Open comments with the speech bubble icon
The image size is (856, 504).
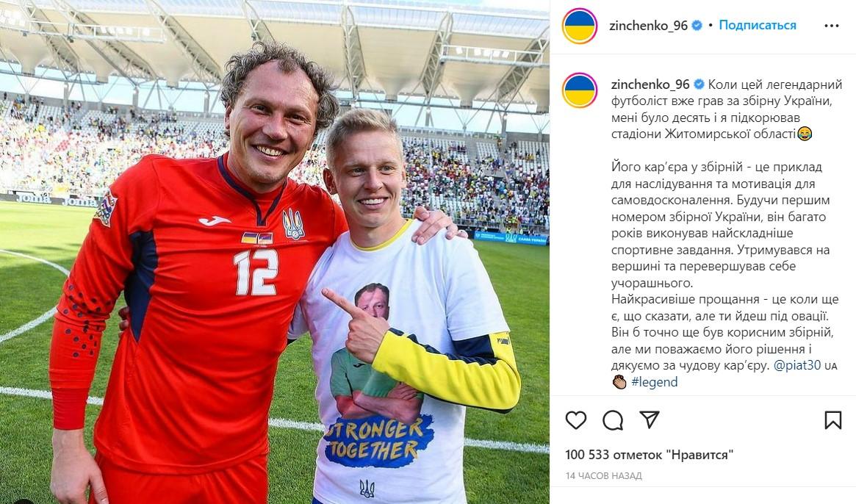[613, 420]
